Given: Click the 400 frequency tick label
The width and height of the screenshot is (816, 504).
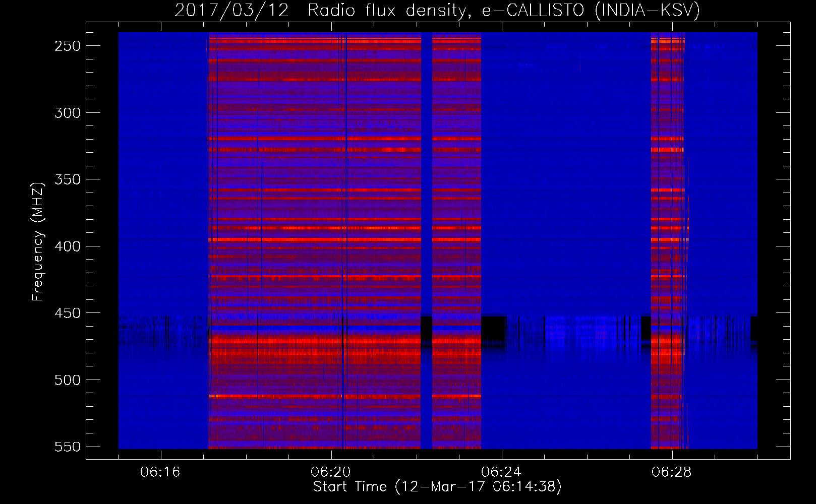Looking at the screenshot, I should pyautogui.click(x=68, y=246).
